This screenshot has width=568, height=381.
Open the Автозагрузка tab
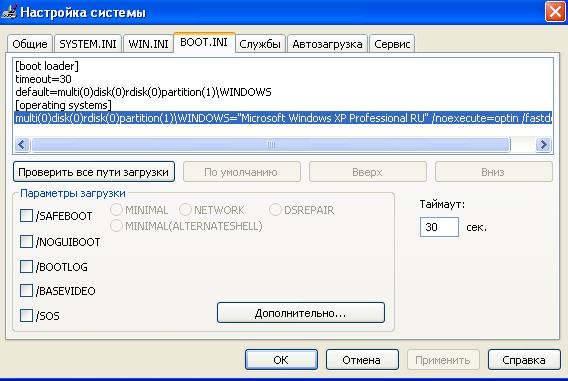327,44
